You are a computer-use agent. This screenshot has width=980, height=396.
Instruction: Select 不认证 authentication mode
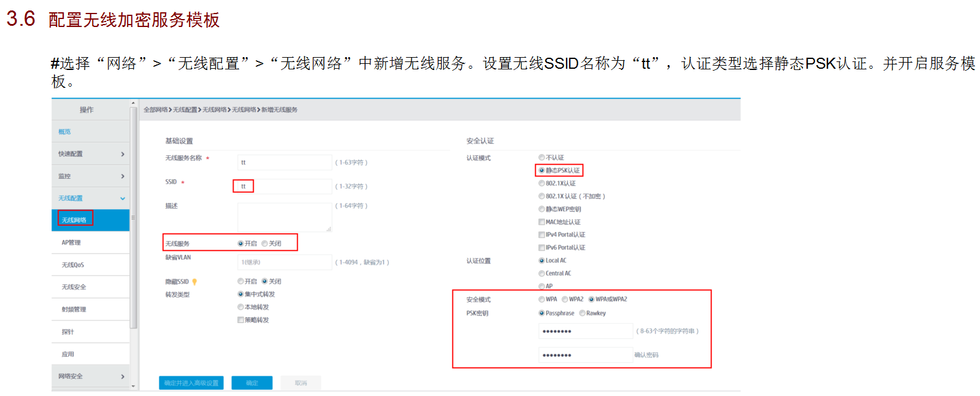(x=542, y=158)
